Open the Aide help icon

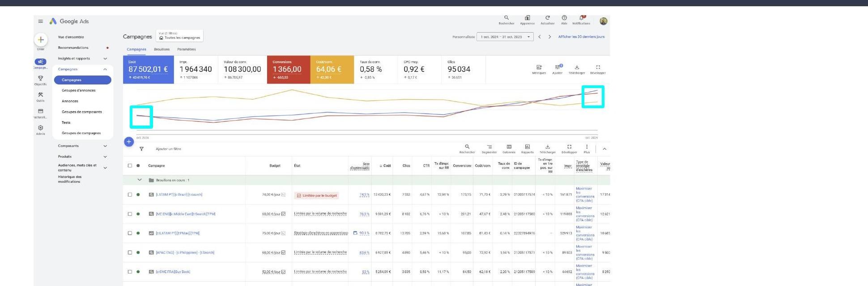point(564,18)
